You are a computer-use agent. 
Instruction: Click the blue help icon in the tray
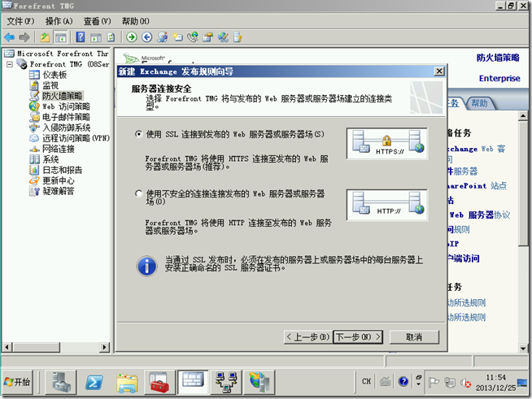(x=403, y=382)
